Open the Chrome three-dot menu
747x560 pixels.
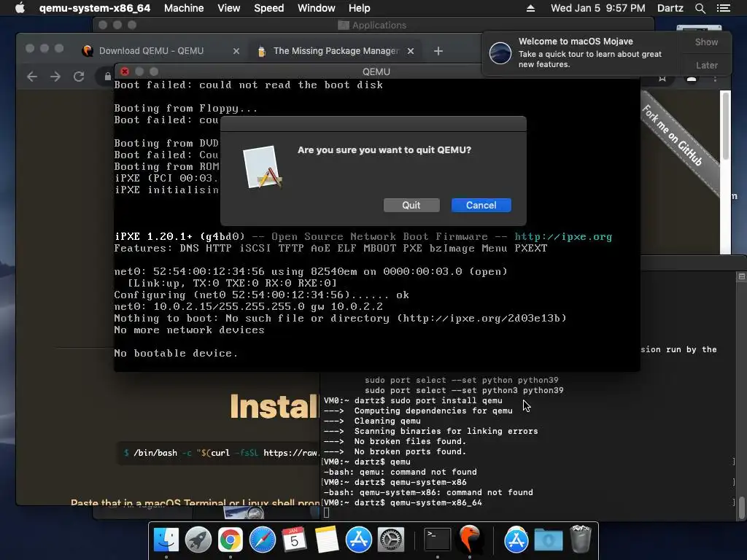click(715, 79)
